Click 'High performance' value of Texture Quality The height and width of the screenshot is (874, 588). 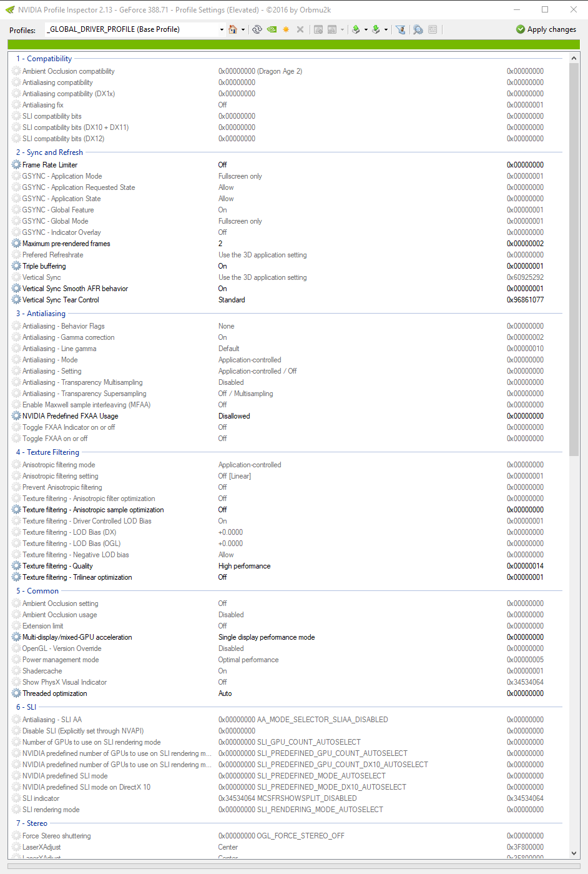(245, 566)
